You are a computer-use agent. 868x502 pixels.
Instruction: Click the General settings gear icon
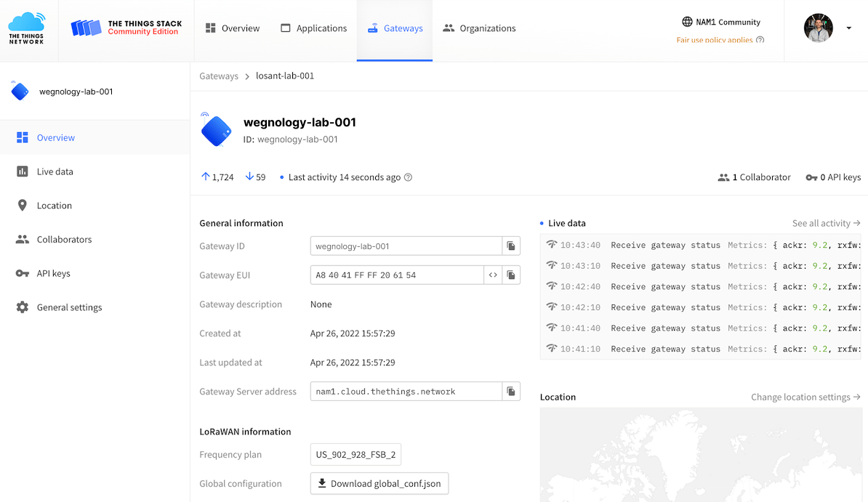pyautogui.click(x=22, y=307)
